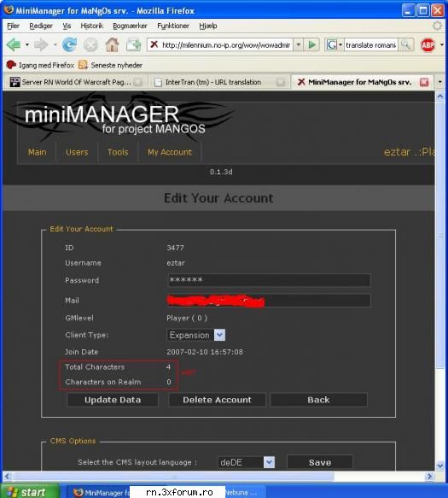Click the search magnifier icon
Screen dimensions: 448x498
coord(405,44)
